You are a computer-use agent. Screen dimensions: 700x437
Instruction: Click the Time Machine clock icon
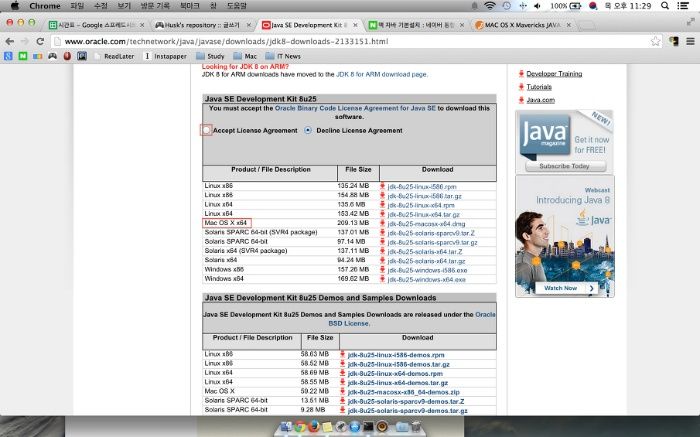point(506,6)
